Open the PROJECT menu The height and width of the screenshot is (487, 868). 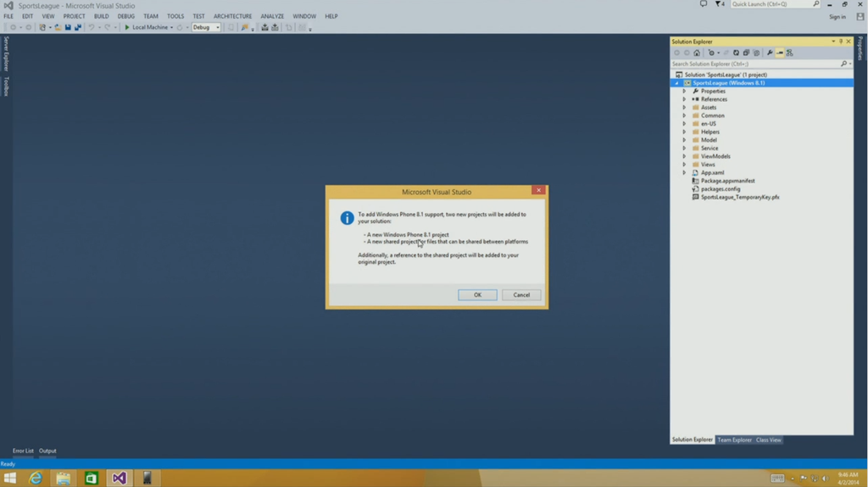(x=74, y=16)
